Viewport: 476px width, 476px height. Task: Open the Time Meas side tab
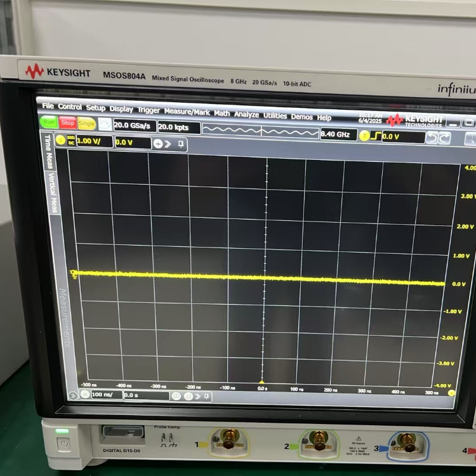coord(49,152)
